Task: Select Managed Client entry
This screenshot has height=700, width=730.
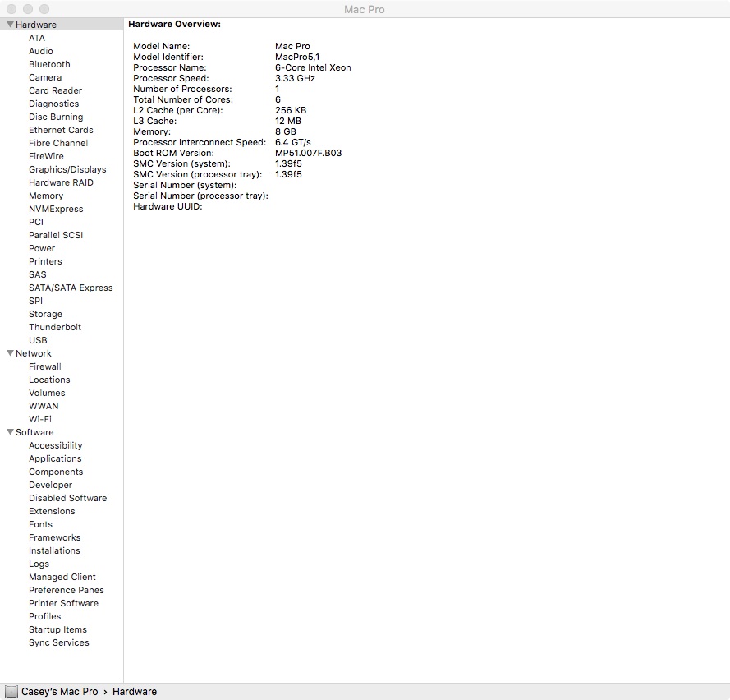Action: [62, 577]
